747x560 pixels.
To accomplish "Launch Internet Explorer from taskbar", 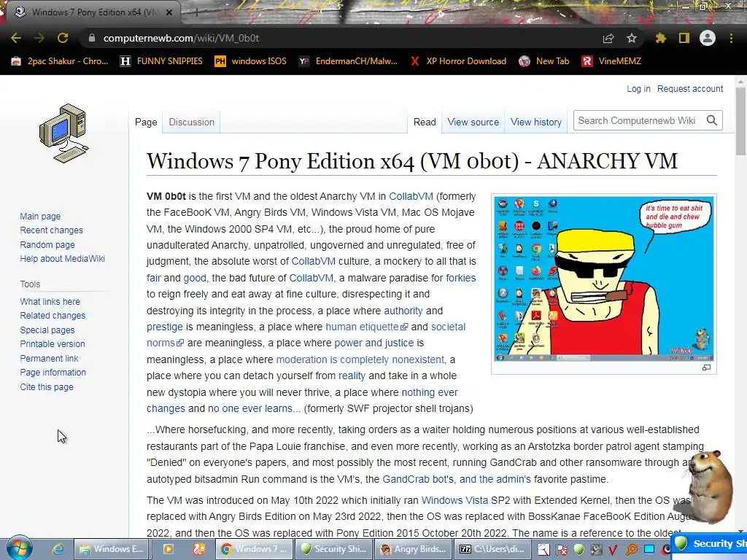I will (x=57, y=549).
